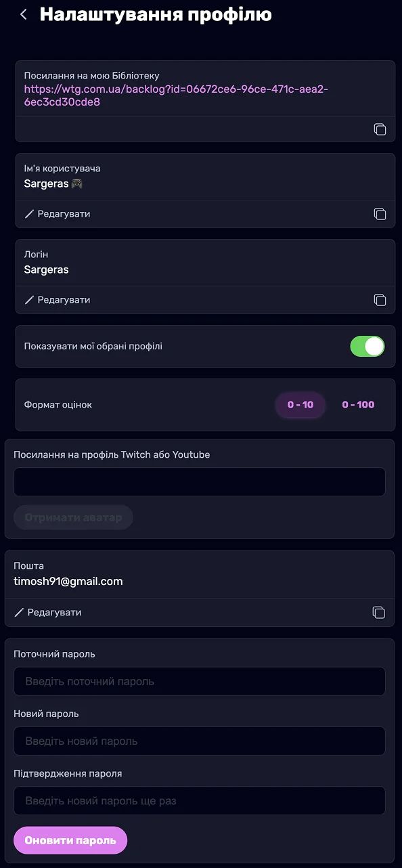Select the '0 - 10' rating format

(x=300, y=404)
